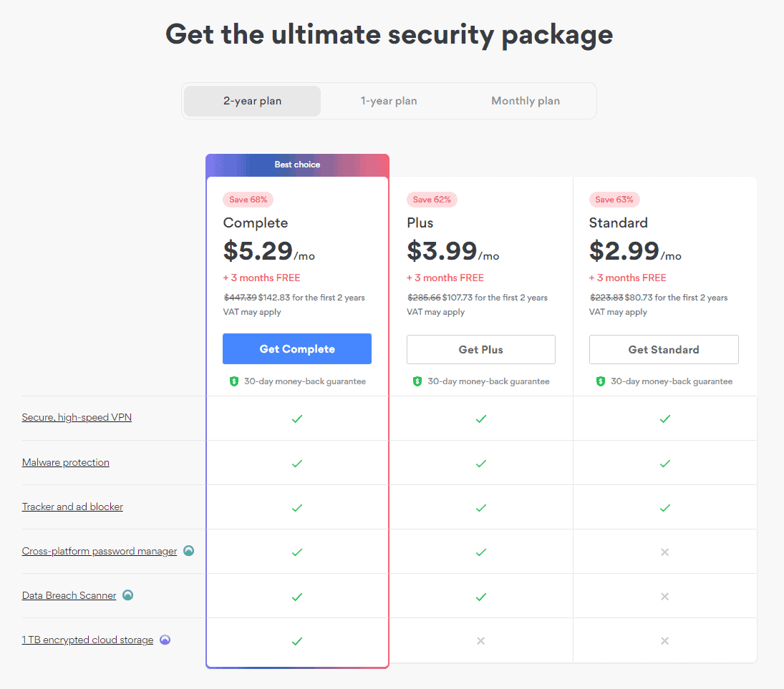Click the green shield under Get Standard

(x=601, y=381)
